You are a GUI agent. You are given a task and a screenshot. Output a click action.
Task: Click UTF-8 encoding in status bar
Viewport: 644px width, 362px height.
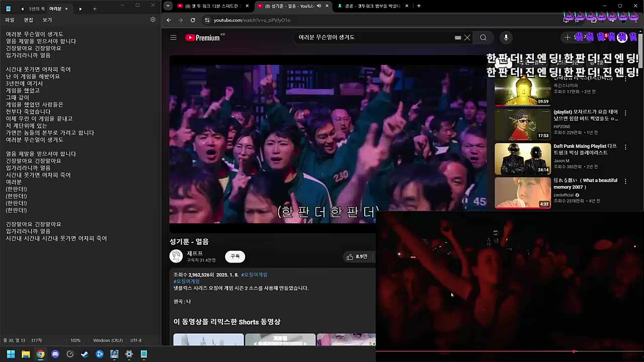136,340
